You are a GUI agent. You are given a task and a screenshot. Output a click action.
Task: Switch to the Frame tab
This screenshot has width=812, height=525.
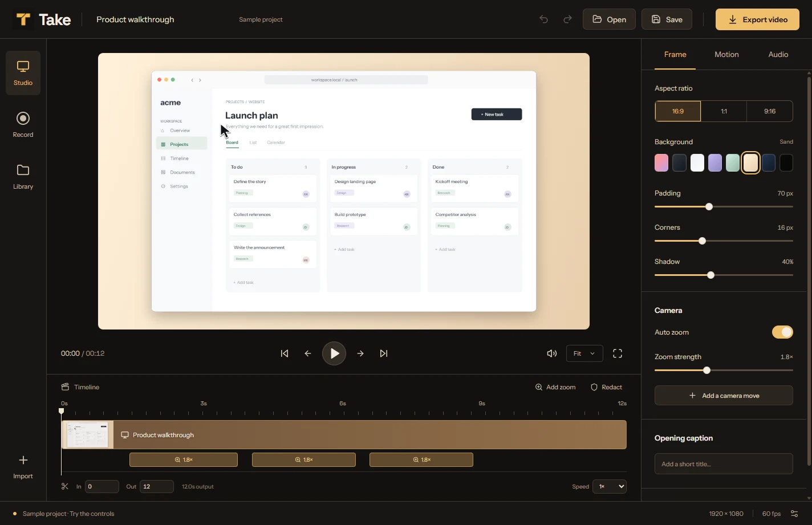pyautogui.click(x=675, y=55)
